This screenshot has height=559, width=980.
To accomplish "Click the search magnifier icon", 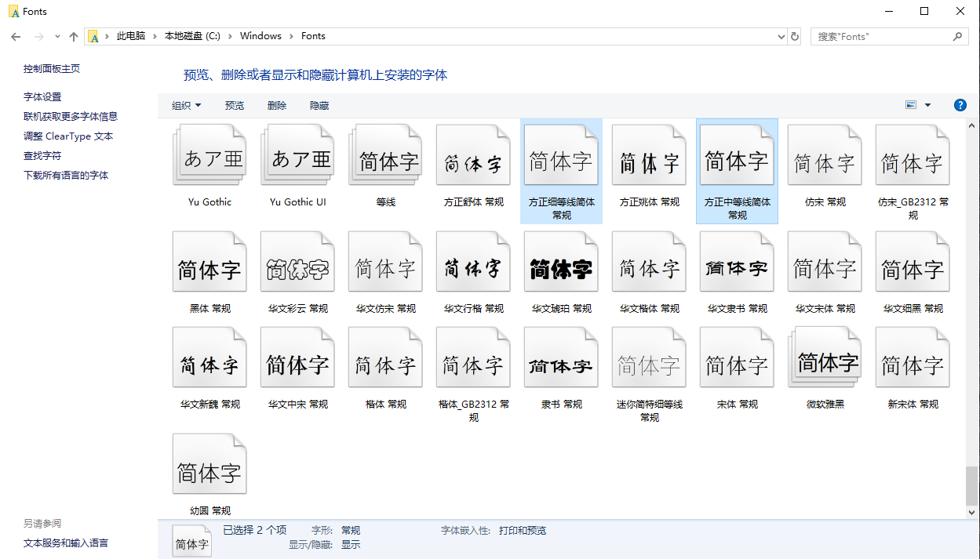I will 957,36.
